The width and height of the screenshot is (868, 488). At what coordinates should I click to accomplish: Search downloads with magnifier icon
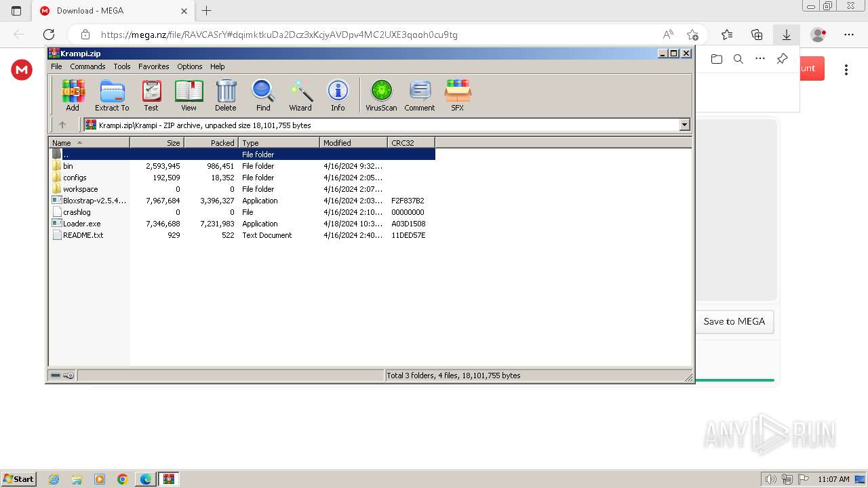(x=738, y=59)
